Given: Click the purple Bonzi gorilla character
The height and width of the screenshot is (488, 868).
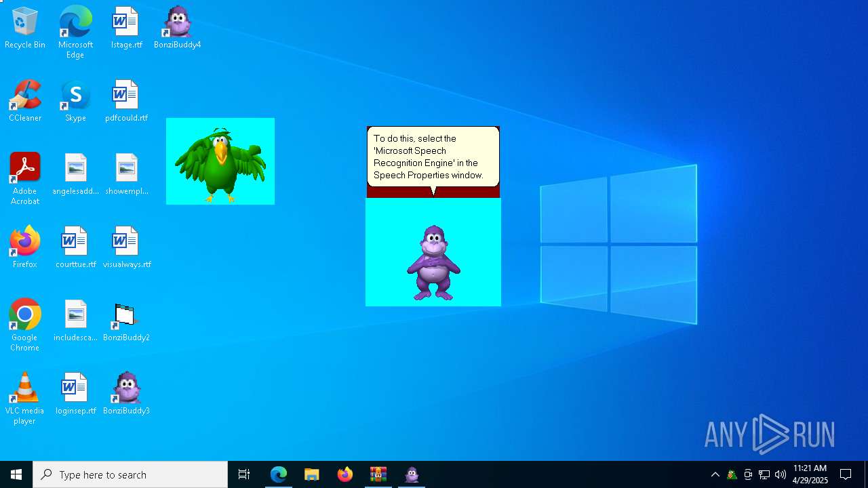Looking at the screenshot, I should [433, 263].
